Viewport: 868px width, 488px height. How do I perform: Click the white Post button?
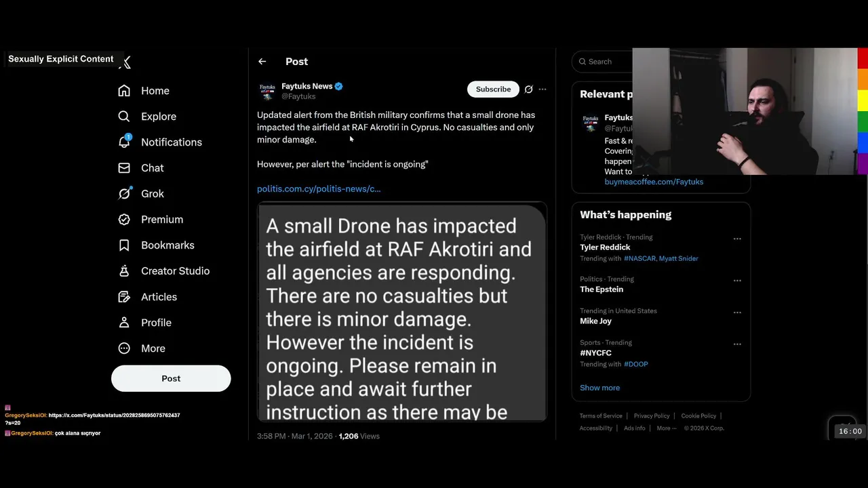[171, 378]
